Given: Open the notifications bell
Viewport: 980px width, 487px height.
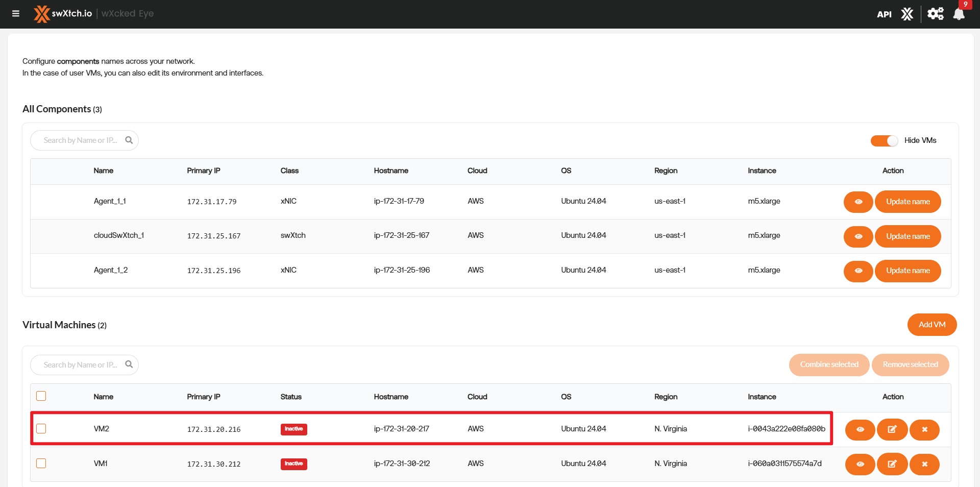Looking at the screenshot, I should coord(959,14).
